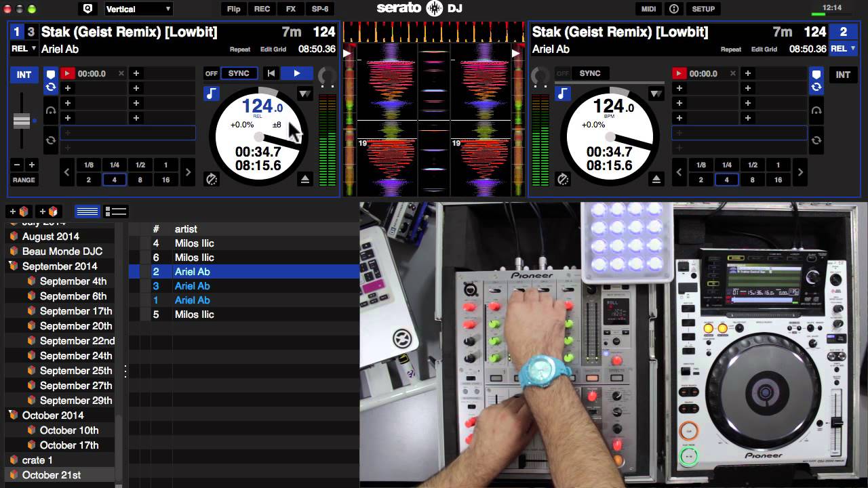The image size is (868, 488).
Task: Delete cue point 00:00.0 on right deck
Action: (733, 73)
